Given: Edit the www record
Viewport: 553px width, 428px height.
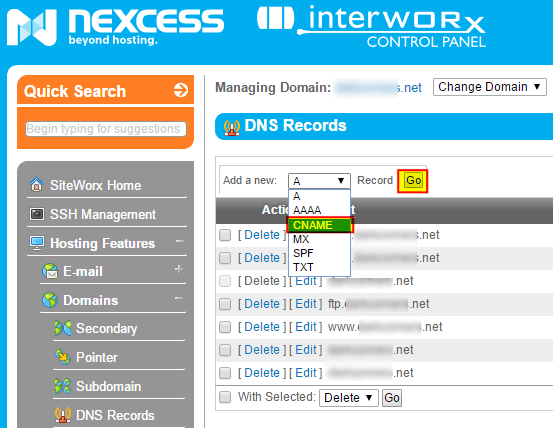Looking at the screenshot, I should coord(305,327).
